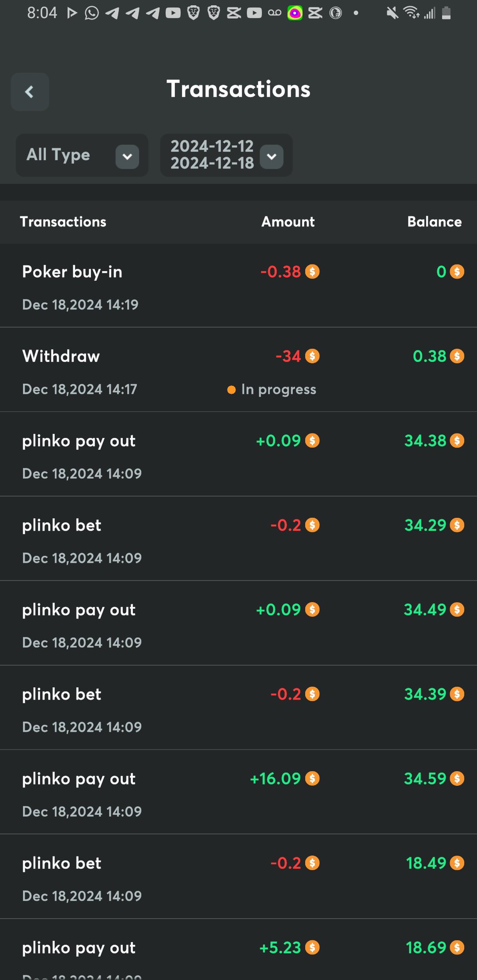477x980 pixels.
Task: Tap the battery status icon
Action: pos(447,13)
